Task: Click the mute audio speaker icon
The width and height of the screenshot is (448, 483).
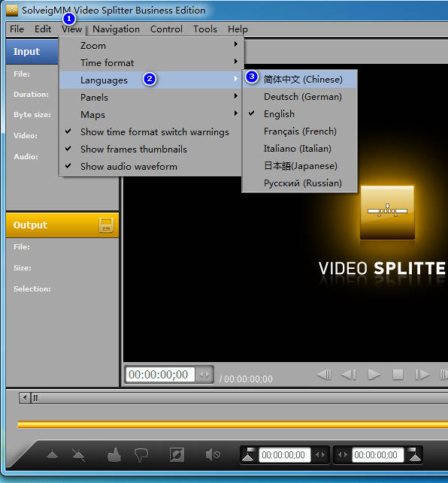Action: pos(213,454)
